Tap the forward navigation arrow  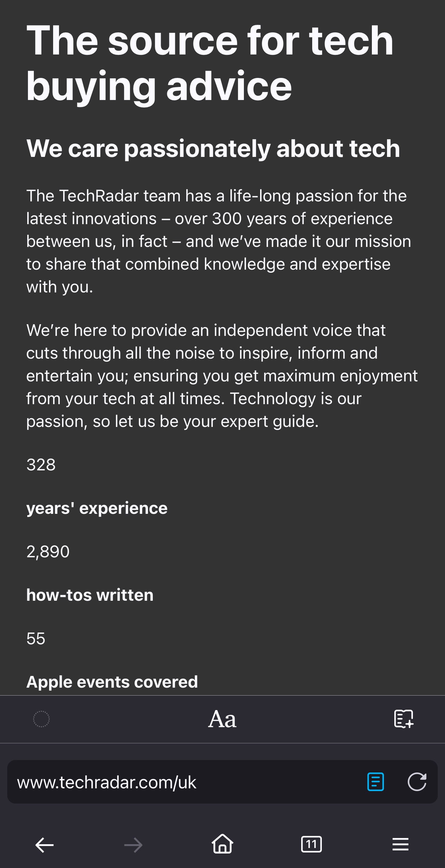(x=133, y=845)
